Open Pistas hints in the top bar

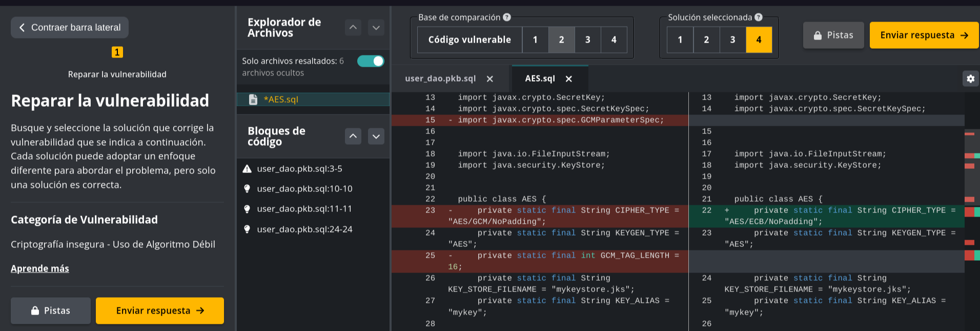(833, 35)
